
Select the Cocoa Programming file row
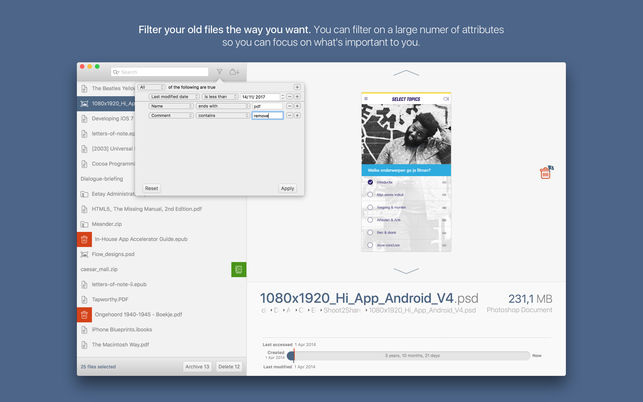[x=107, y=164]
